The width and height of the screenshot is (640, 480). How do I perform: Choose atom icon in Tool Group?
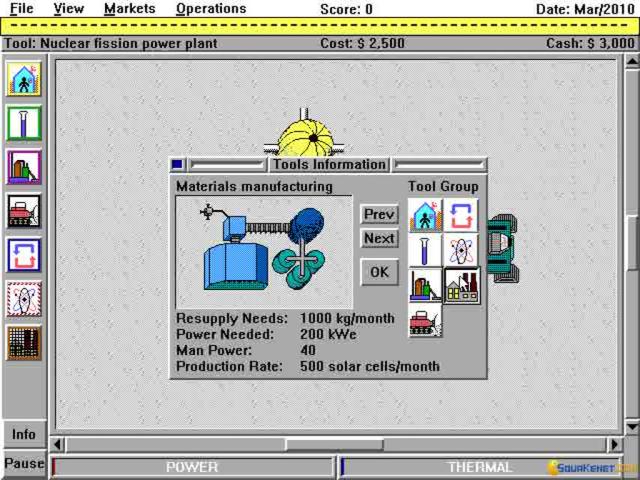click(x=461, y=250)
